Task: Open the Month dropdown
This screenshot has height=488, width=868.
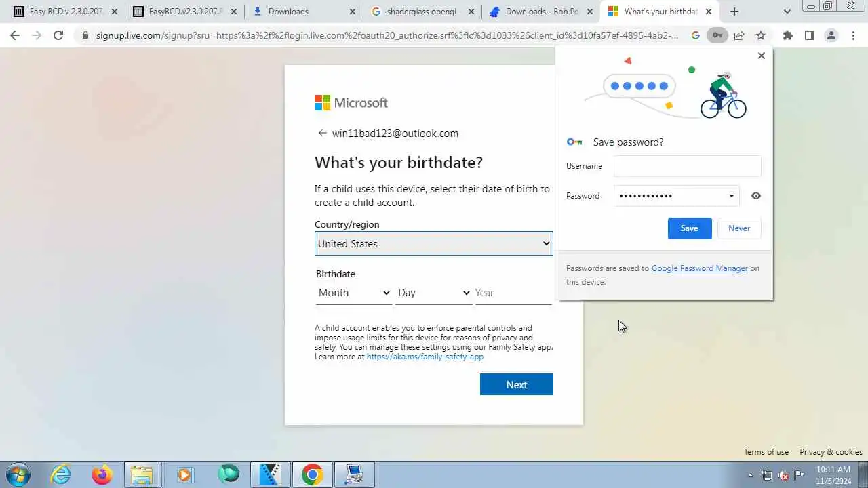Action: 354,293
